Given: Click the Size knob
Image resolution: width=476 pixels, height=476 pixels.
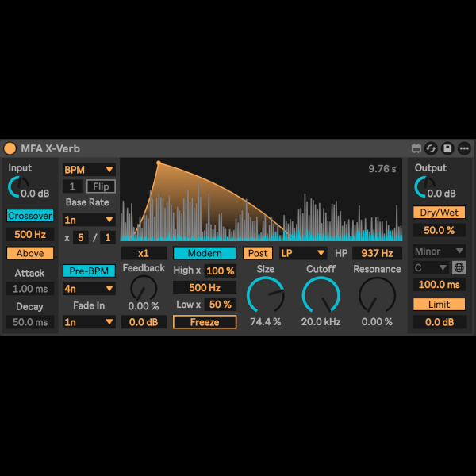Looking at the screenshot, I should (x=265, y=295).
